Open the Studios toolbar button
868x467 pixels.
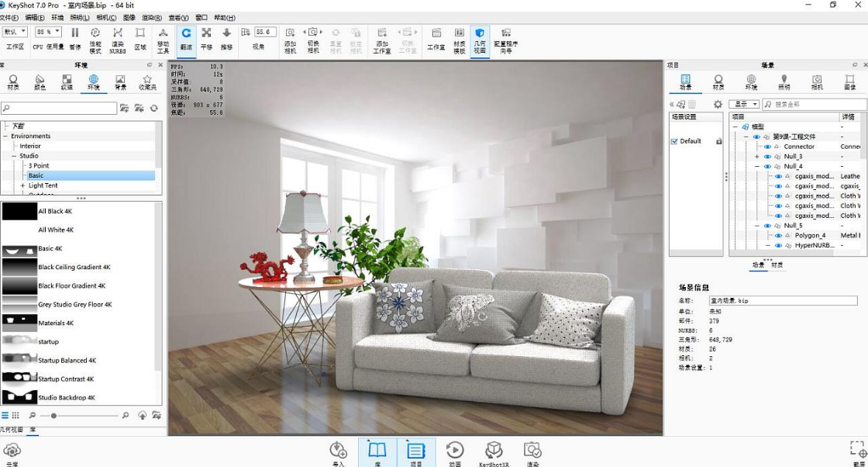click(x=436, y=38)
